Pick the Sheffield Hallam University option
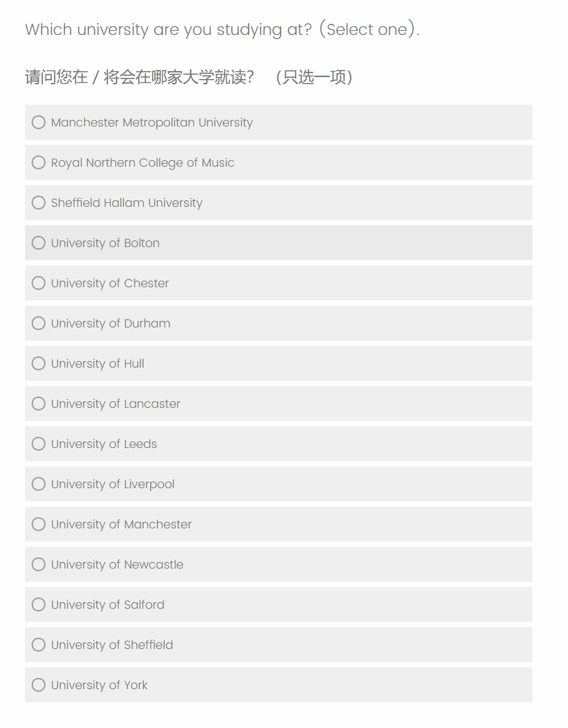 [x=39, y=203]
